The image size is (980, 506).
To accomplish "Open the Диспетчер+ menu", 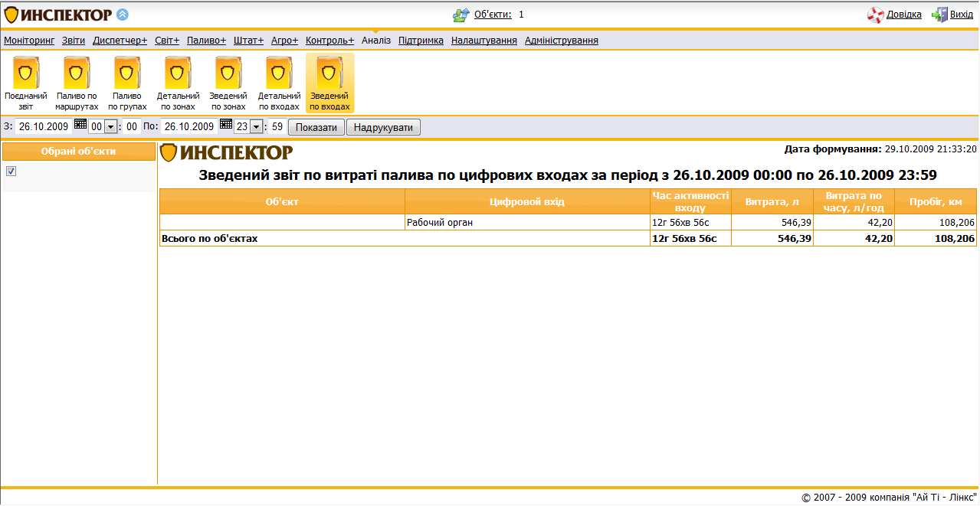I will (x=120, y=41).
